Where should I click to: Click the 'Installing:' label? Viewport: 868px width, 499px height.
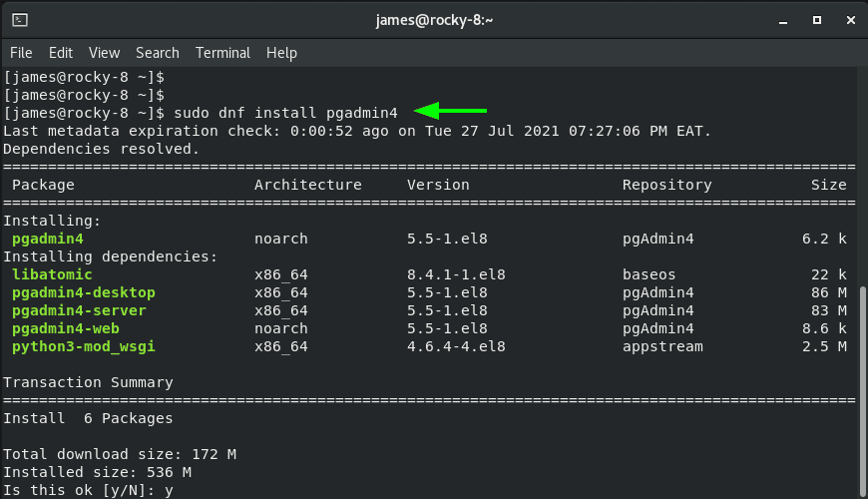pos(52,221)
